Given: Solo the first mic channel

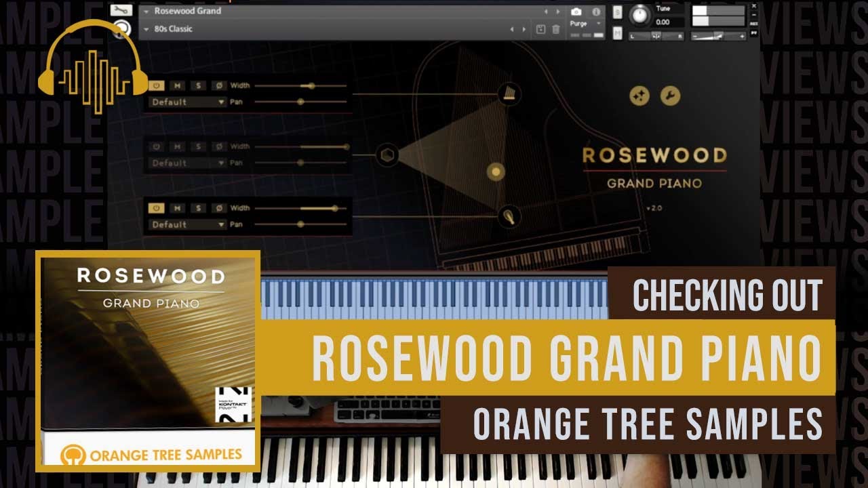Looking at the screenshot, I should click(198, 85).
